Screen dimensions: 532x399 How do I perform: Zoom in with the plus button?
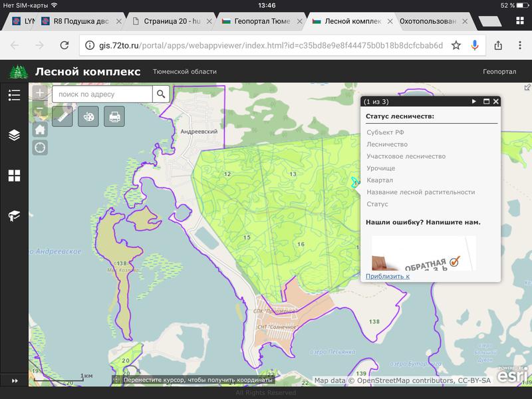tap(40, 92)
